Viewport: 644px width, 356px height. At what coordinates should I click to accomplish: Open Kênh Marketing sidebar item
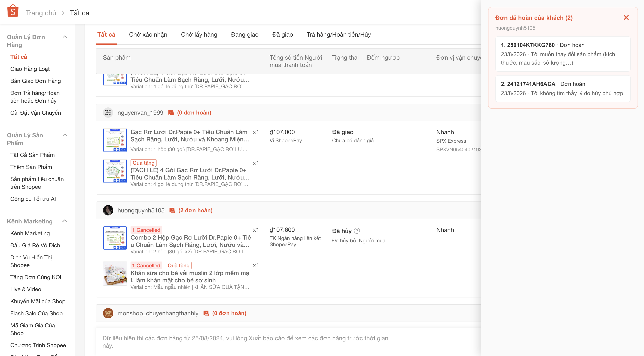coord(30,234)
